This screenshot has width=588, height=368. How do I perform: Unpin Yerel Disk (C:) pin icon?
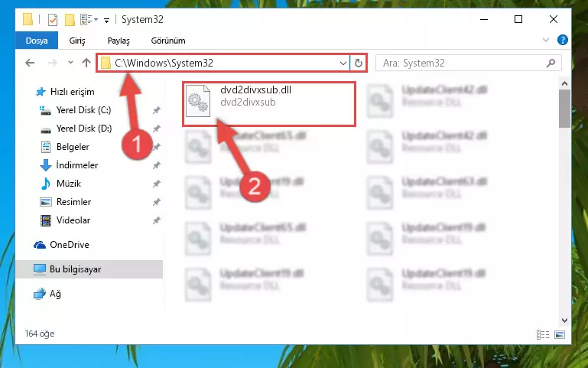coord(157,110)
